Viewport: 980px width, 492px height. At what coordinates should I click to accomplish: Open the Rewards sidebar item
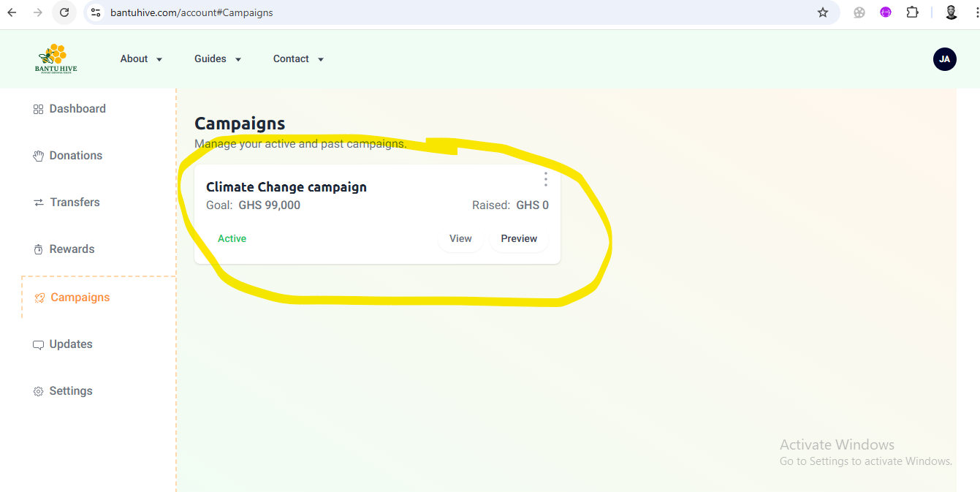[72, 249]
